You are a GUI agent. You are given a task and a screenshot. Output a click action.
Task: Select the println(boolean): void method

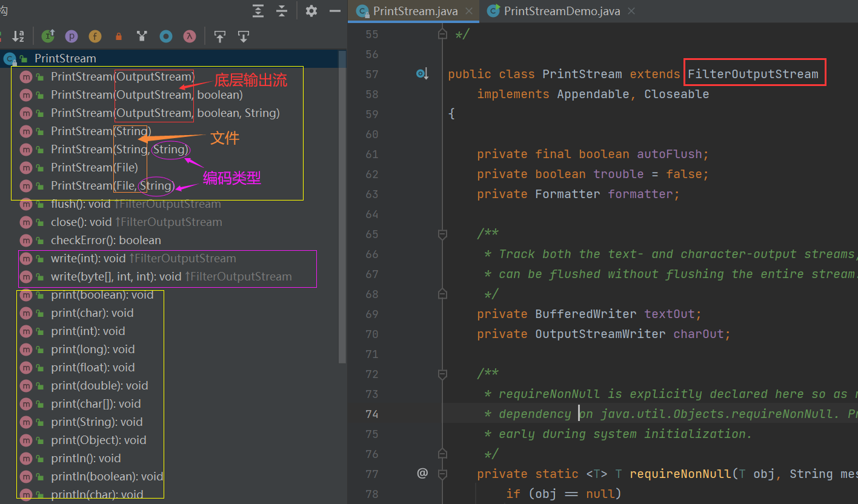pos(107,477)
